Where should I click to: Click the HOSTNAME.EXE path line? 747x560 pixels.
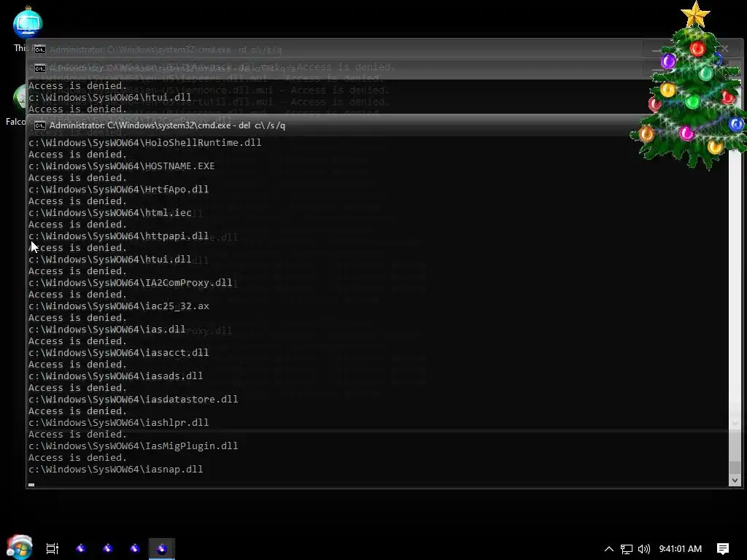122,166
